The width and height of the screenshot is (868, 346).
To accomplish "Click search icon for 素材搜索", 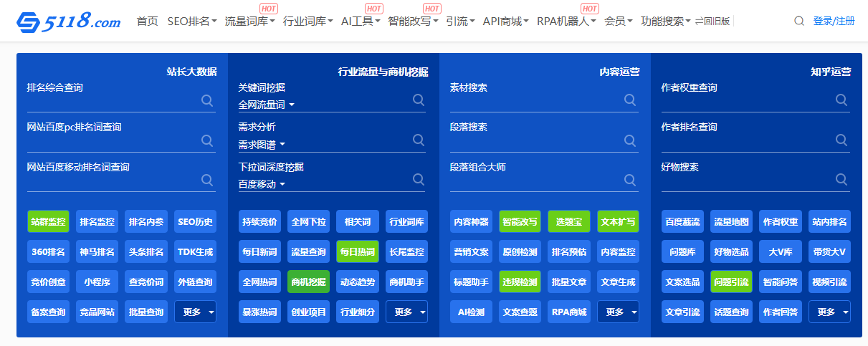I will point(630,100).
